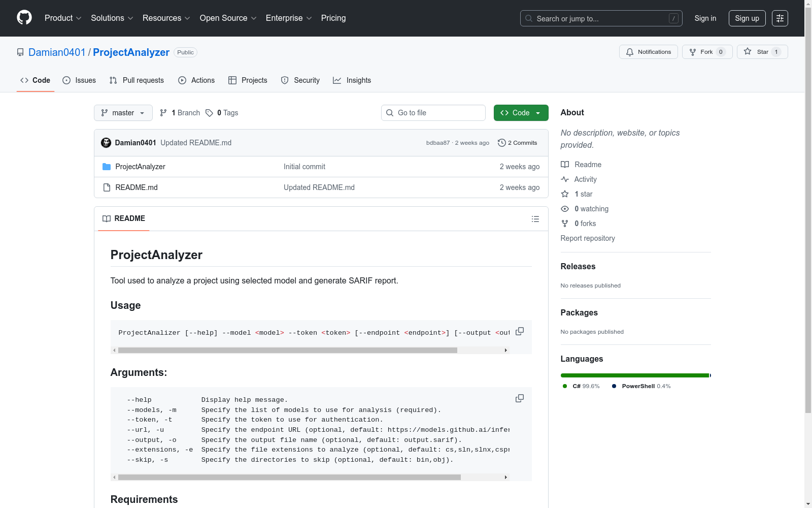Screen dimensions: 812x508
Task: Open the ProjectAnalyzer repository title link
Action: (x=131, y=52)
